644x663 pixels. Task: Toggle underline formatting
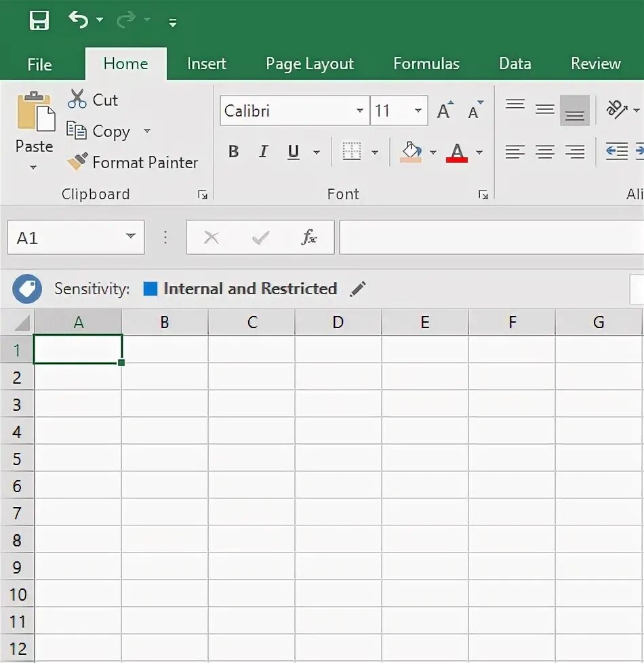[293, 152]
